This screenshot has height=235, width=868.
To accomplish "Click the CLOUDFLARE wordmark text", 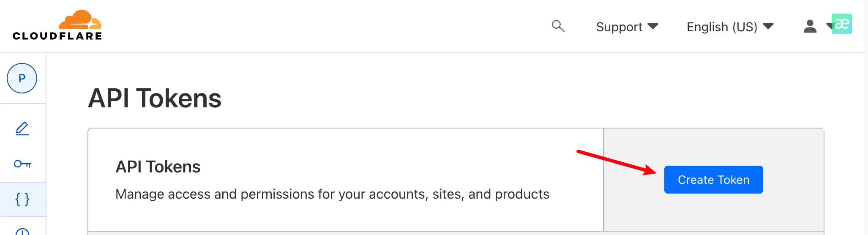I will (x=57, y=36).
